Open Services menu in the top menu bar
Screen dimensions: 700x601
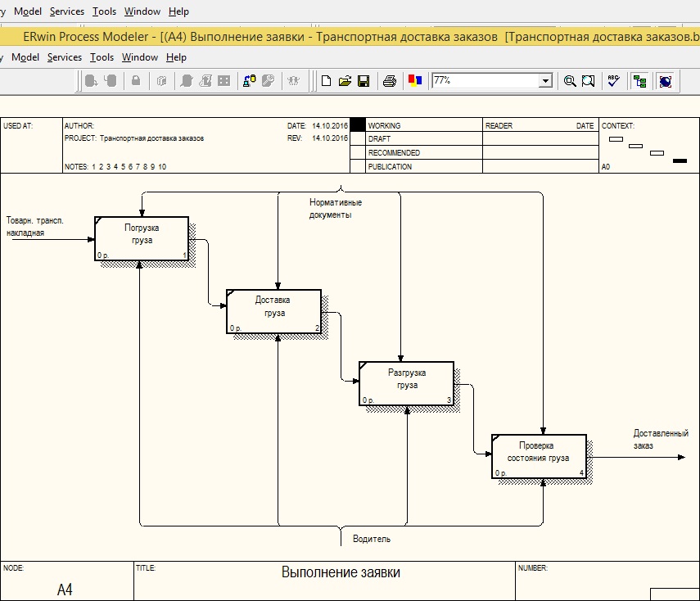(67, 11)
